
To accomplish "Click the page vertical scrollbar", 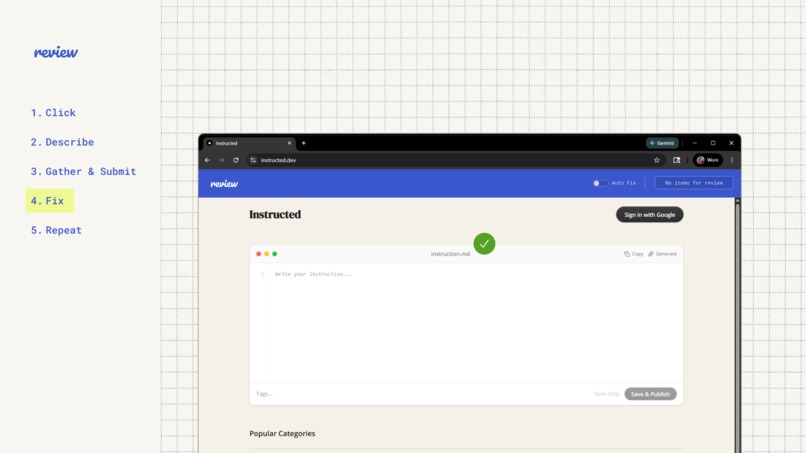I will coord(738,326).
